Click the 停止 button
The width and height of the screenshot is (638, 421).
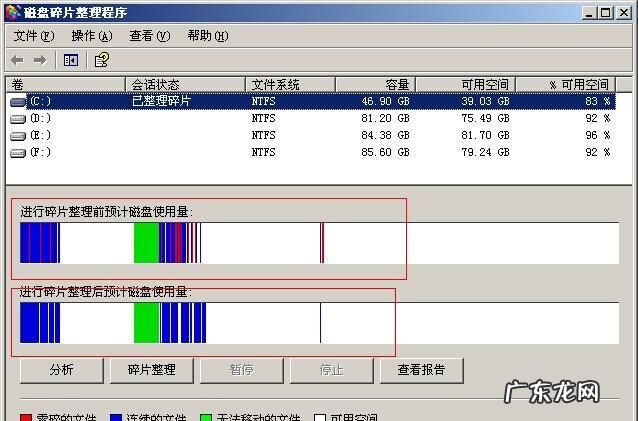tap(332, 370)
